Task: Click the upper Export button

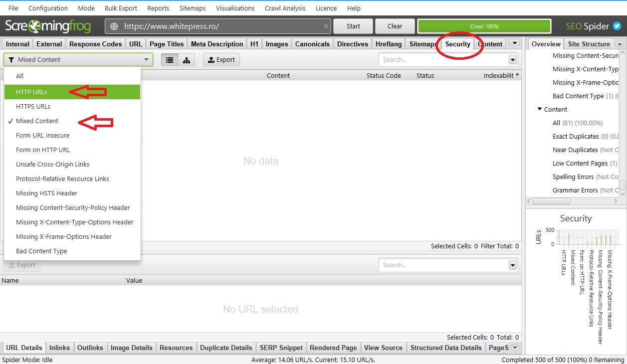Action: click(x=221, y=60)
